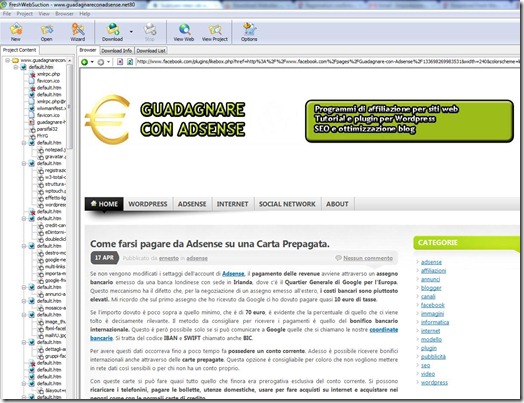Open the pubblicità category link
Screen dimensions: 524x403
click(433, 357)
